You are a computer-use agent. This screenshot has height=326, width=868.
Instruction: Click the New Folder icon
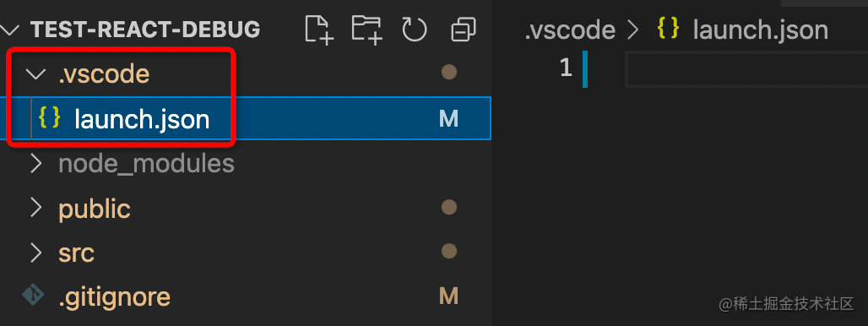pos(367,30)
